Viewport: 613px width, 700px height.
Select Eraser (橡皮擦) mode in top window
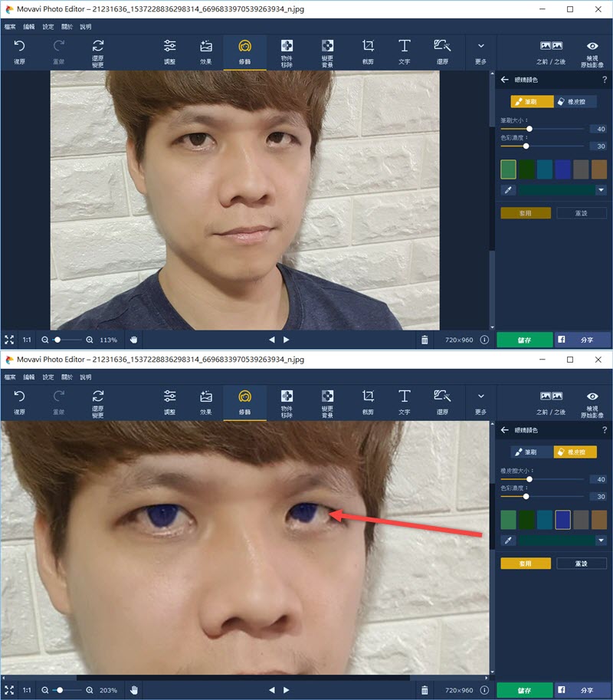click(x=575, y=102)
